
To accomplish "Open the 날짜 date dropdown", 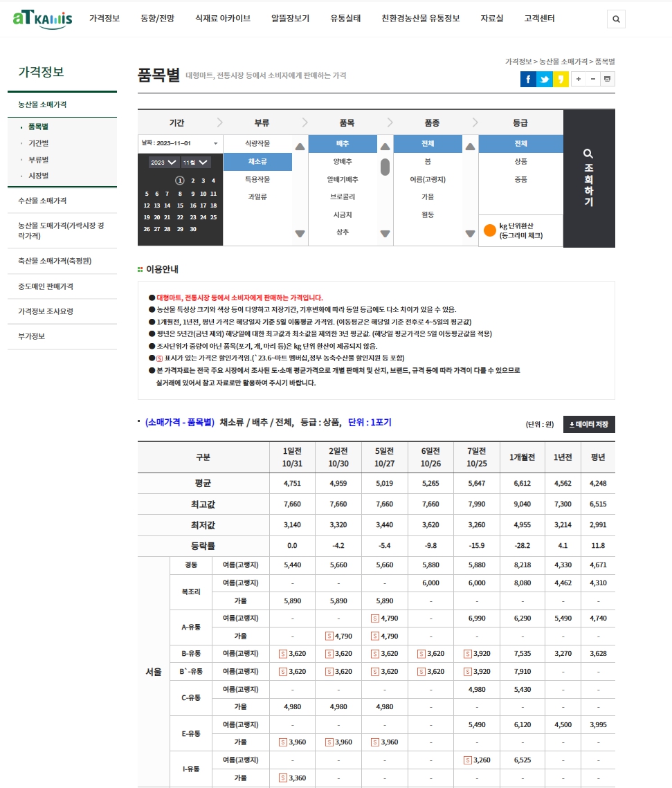I will [x=181, y=143].
